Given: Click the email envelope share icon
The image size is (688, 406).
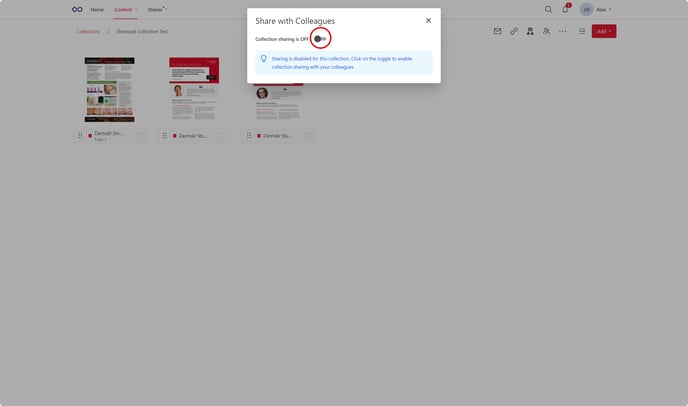Looking at the screenshot, I should pyautogui.click(x=497, y=32).
